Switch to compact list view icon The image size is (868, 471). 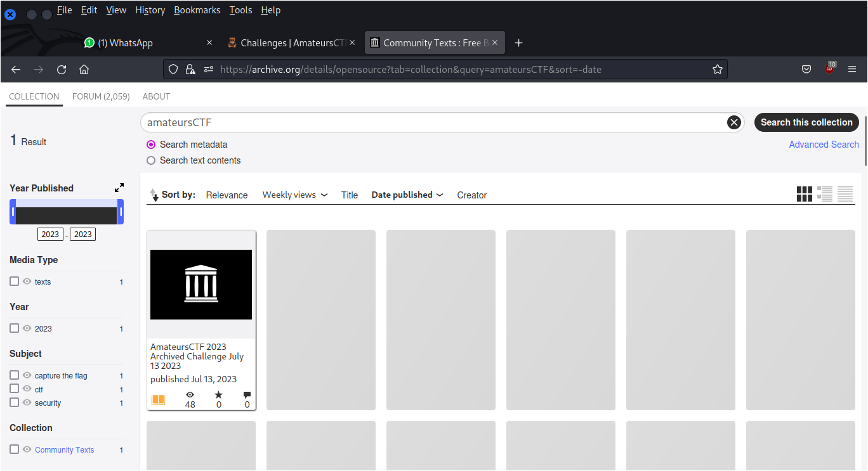pyautogui.click(x=845, y=194)
